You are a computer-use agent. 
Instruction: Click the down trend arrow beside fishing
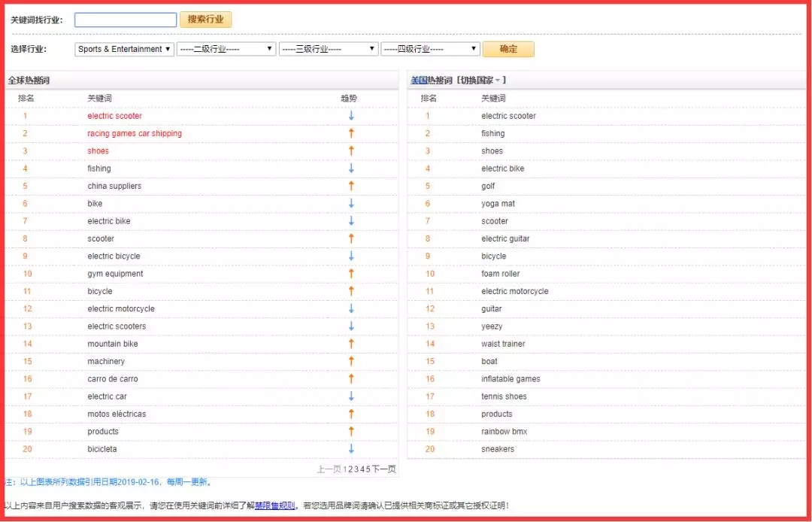(351, 168)
